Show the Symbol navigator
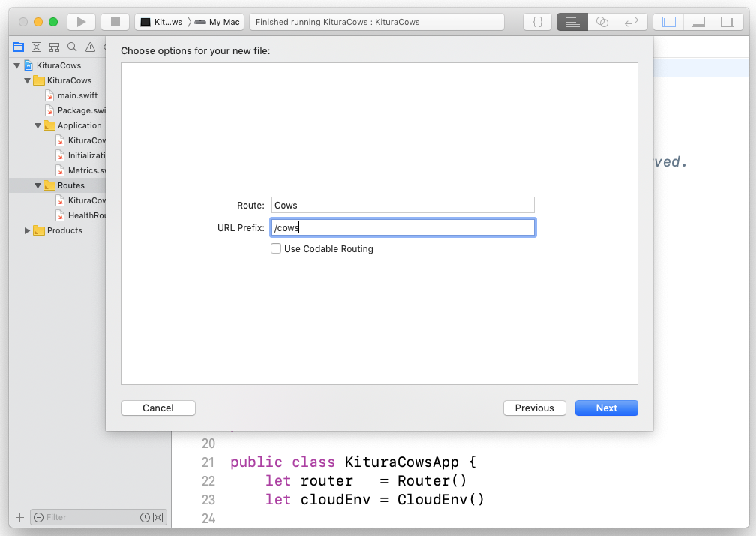The height and width of the screenshot is (536, 756). (x=54, y=47)
